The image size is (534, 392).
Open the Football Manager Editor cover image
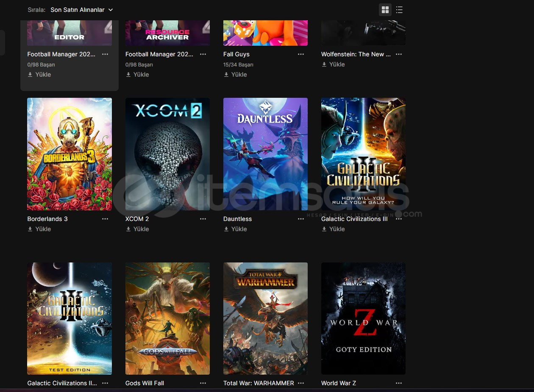coord(70,33)
